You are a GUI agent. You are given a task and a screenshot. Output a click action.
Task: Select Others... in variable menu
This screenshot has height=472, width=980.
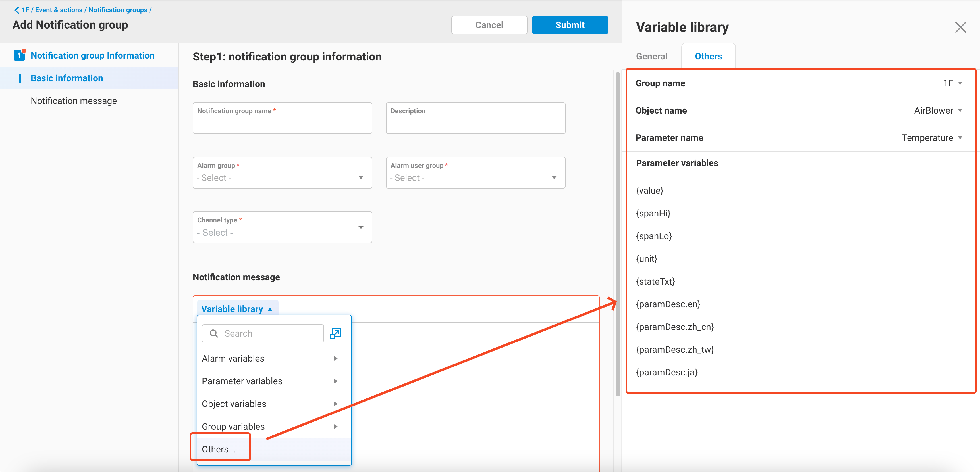[219, 449]
